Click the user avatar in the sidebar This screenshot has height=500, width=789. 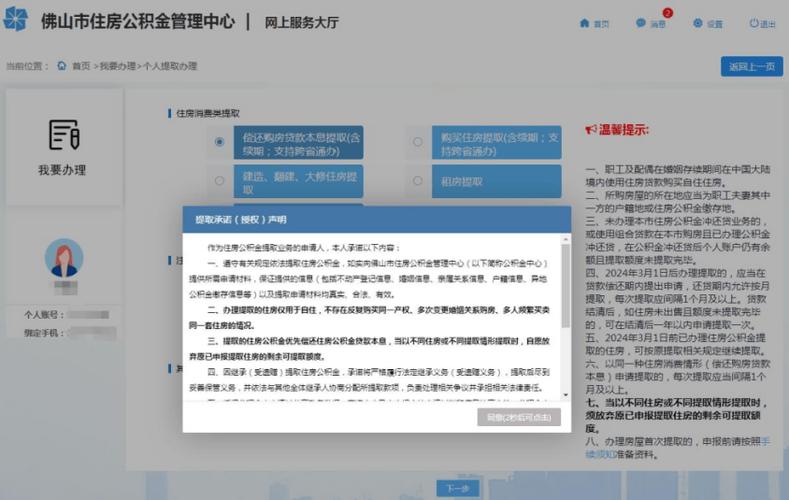tap(64, 258)
